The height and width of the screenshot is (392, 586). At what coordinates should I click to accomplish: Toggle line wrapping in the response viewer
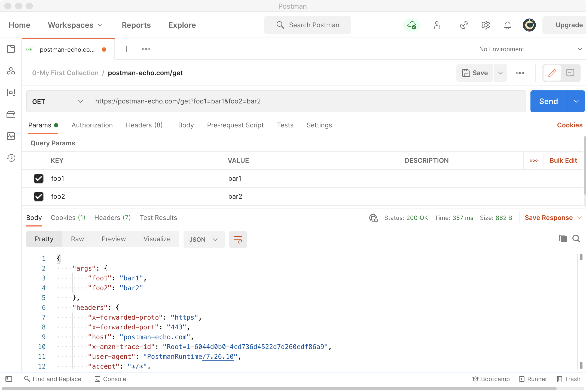[x=237, y=240]
